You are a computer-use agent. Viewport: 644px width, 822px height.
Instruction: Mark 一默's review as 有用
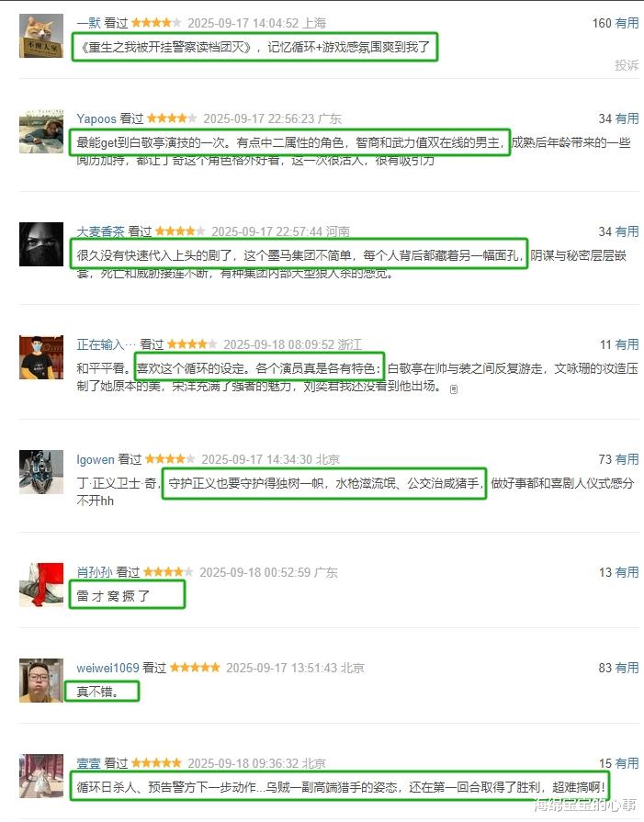[x=627, y=23]
